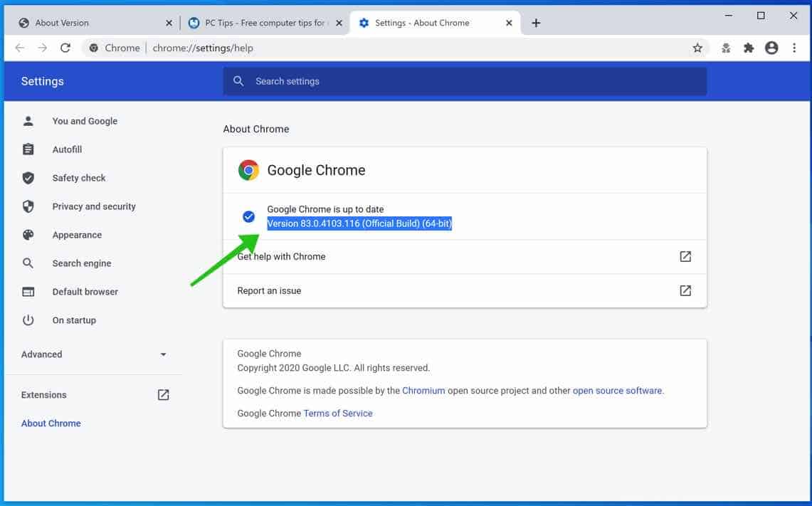Click the Google Chrome is up to date text
The height and width of the screenshot is (506, 812).
(325, 210)
